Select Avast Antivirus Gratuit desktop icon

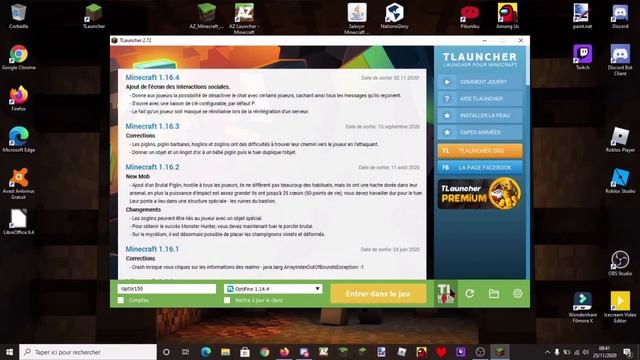click(18, 184)
